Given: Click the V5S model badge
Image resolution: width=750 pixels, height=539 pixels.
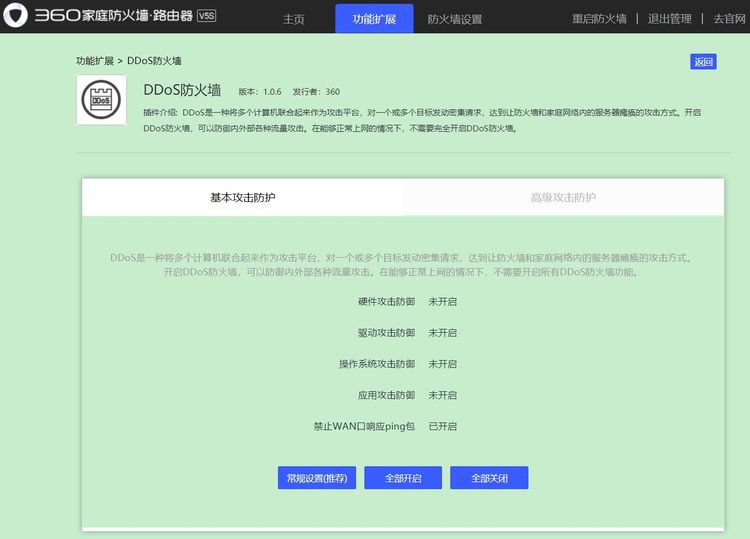Looking at the screenshot, I should point(207,16).
